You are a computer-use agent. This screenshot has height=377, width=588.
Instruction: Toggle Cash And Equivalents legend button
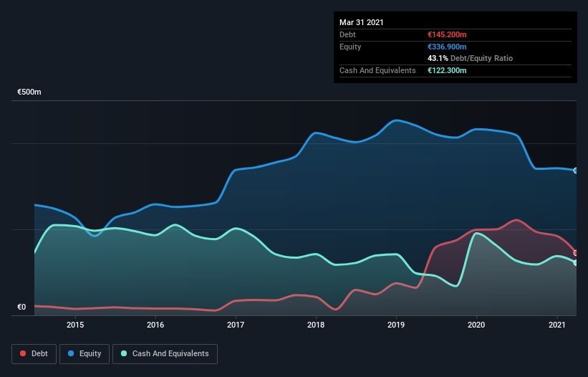(165, 354)
